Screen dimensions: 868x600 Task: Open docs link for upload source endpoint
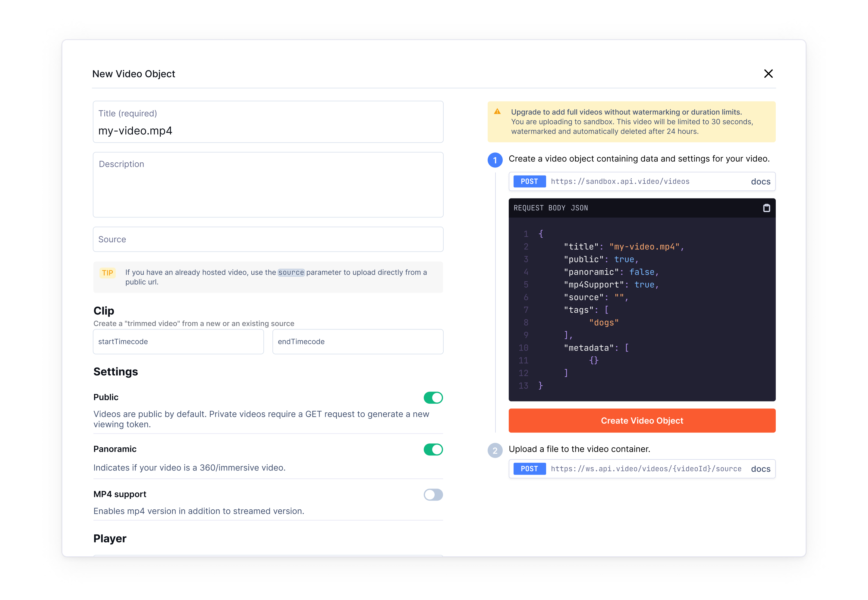coord(760,469)
